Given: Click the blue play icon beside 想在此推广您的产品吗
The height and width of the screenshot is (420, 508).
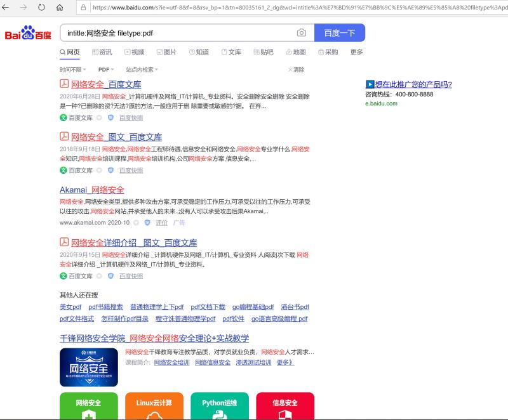Looking at the screenshot, I should pyautogui.click(x=370, y=84).
